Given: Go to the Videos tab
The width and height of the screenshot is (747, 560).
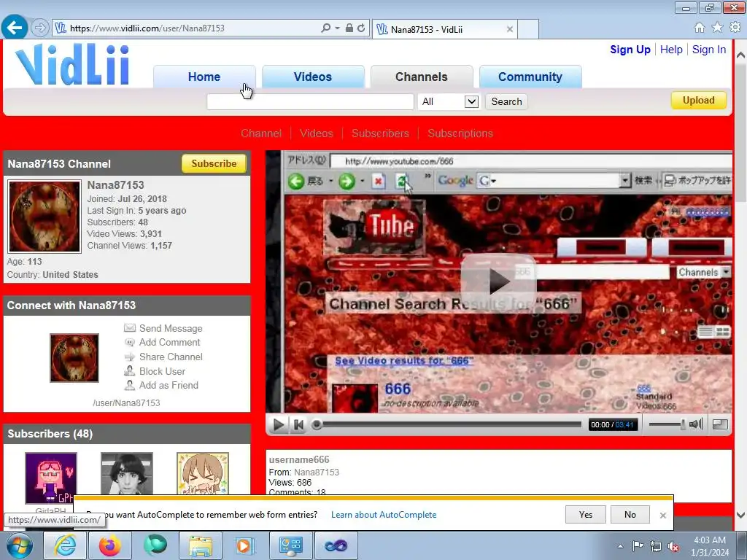Looking at the screenshot, I should [313, 77].
